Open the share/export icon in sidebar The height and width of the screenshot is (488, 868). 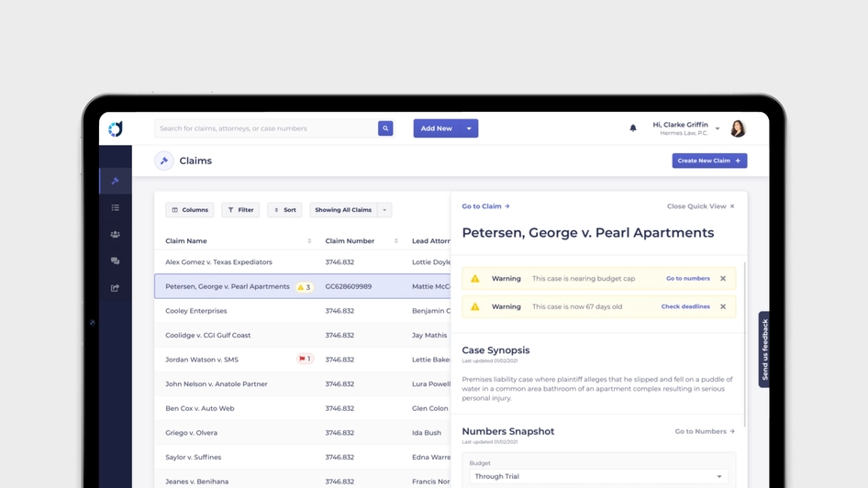pyautogui.click(x=115, y=288)
